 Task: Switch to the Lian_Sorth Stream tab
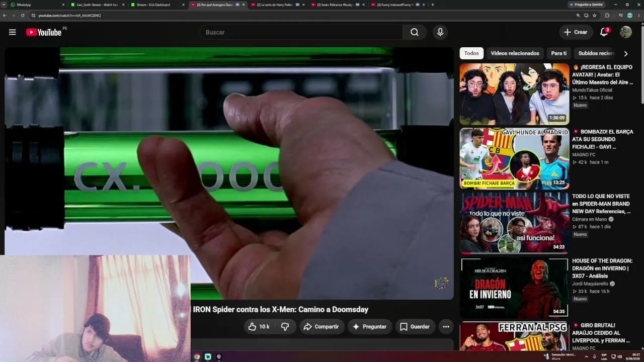[98, 5]
